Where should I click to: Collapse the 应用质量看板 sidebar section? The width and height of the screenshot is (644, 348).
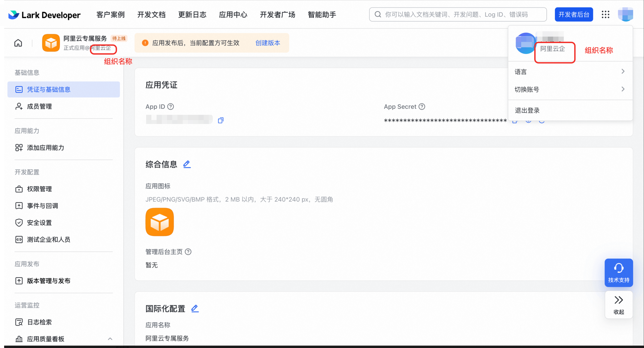pyautogui.click(x=110, y=339)
